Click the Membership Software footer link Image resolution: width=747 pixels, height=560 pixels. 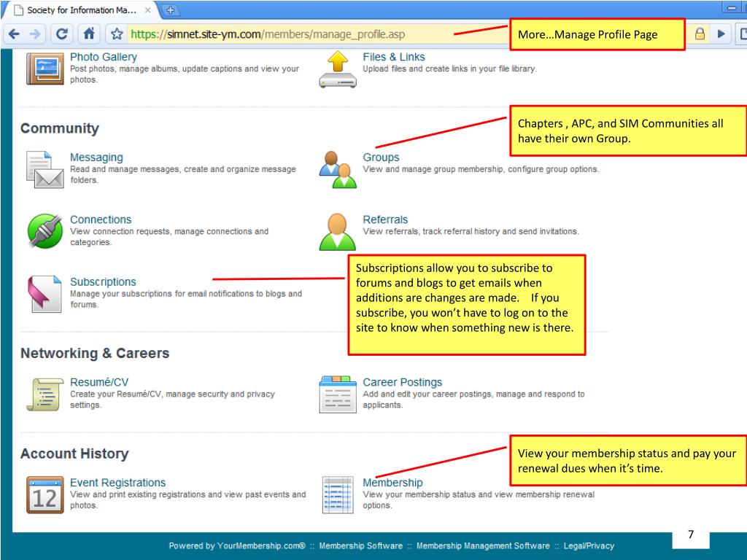pyautogui.click(x=360, y=545)
